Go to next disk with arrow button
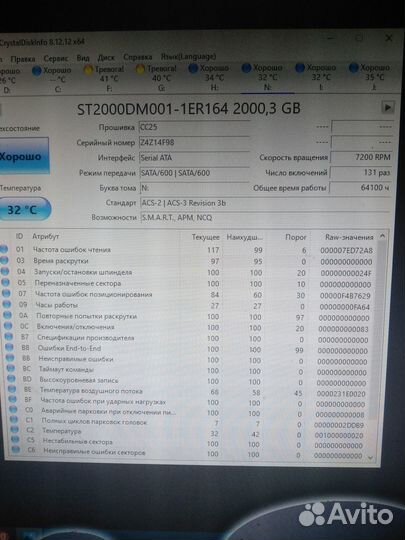The height and width of the screenshot is (540, 405). (388, 107)
